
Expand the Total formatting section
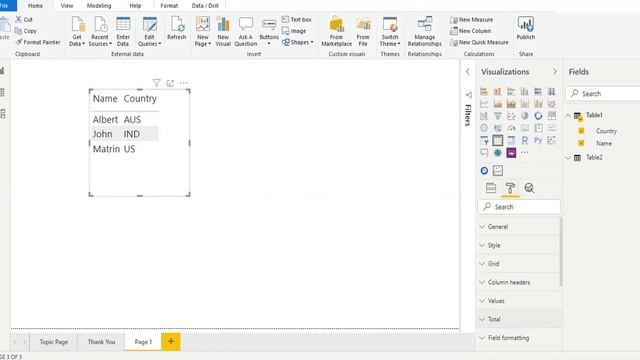pos(518,319)
